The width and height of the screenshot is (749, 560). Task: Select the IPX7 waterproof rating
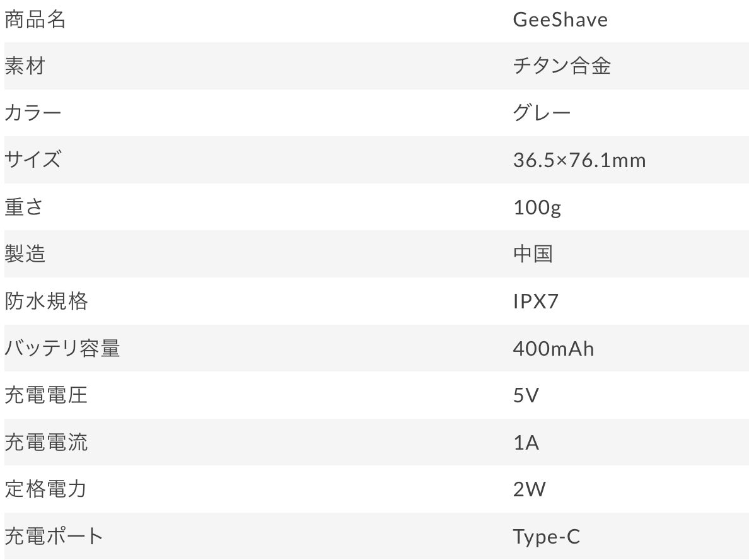535,301
